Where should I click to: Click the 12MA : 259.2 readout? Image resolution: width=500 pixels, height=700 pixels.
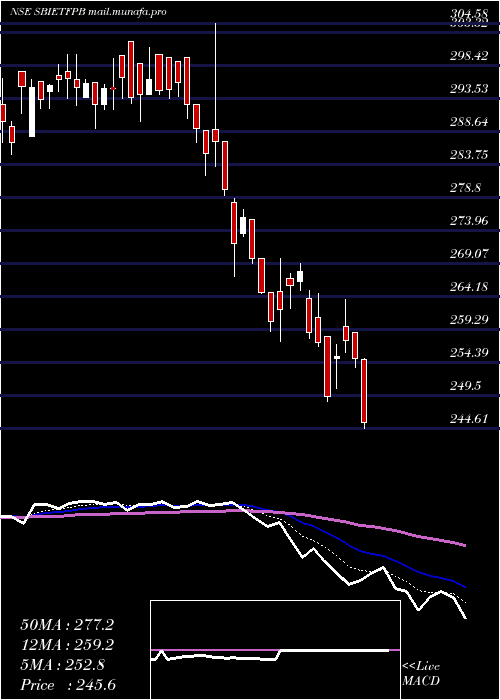pyautogui.click(x=67, y=645)
